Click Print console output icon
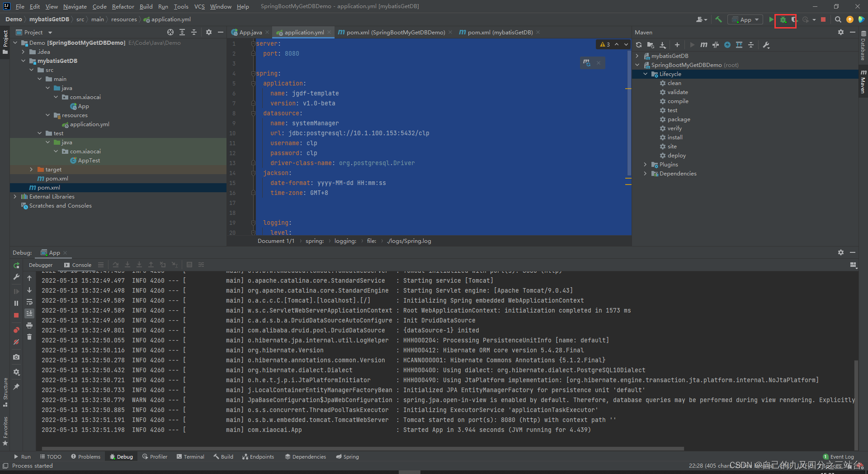Image resolution: width=868 pixels, height=474 pixels. (x=29, y=325)
